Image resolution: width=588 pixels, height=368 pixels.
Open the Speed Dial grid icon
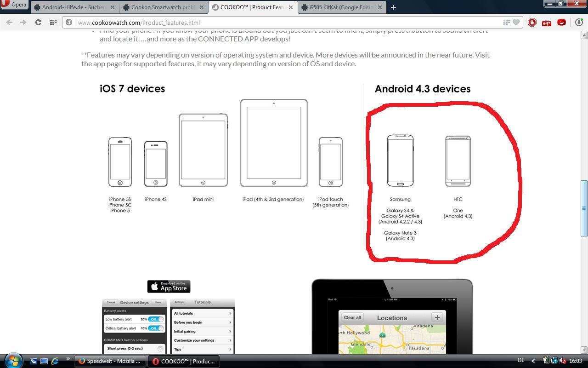[x=53, y=22]
